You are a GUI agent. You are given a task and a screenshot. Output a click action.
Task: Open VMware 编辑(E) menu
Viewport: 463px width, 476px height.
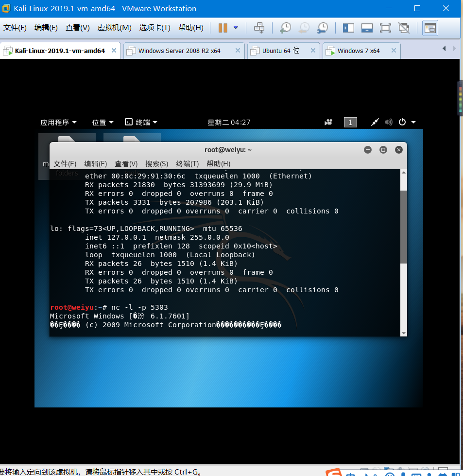coord(46,28)
